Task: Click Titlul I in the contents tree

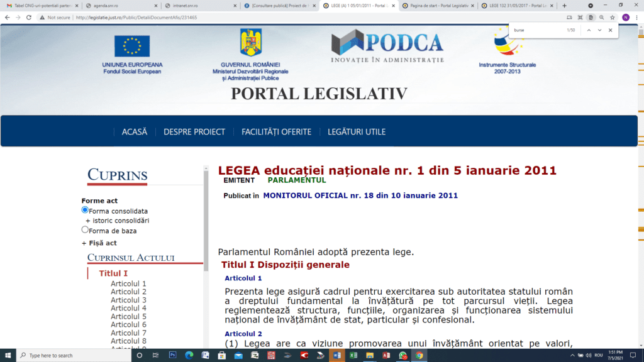Action: pos(113,273)
